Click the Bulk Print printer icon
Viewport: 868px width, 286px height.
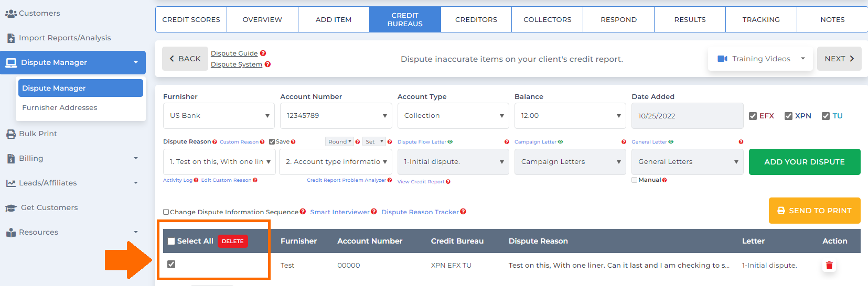click(x=10, y=134)
